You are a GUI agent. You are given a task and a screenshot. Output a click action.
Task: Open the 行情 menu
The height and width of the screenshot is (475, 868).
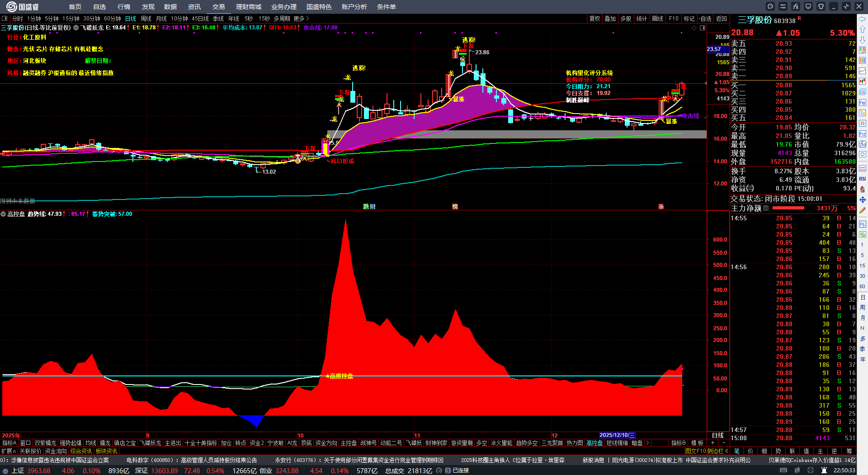tap(124, 7)
